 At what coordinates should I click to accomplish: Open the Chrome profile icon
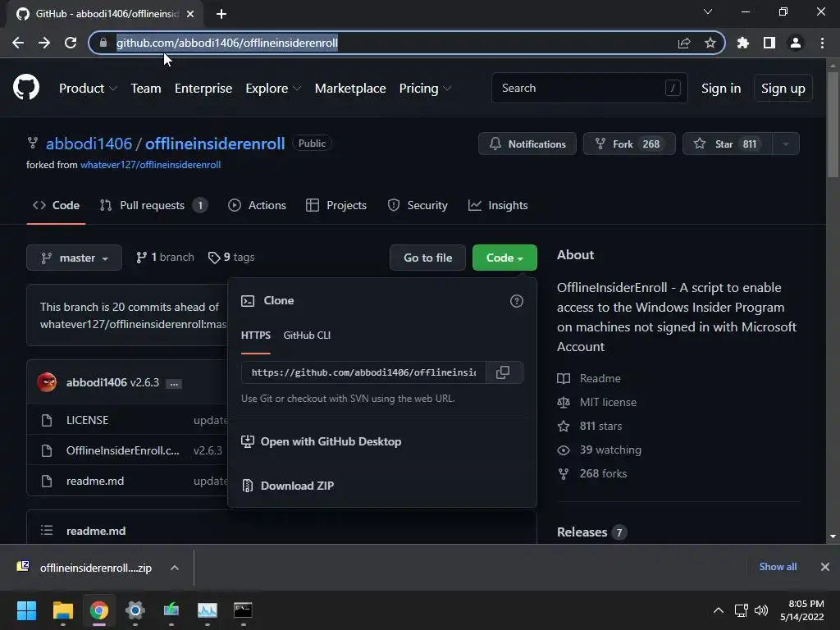796,43
